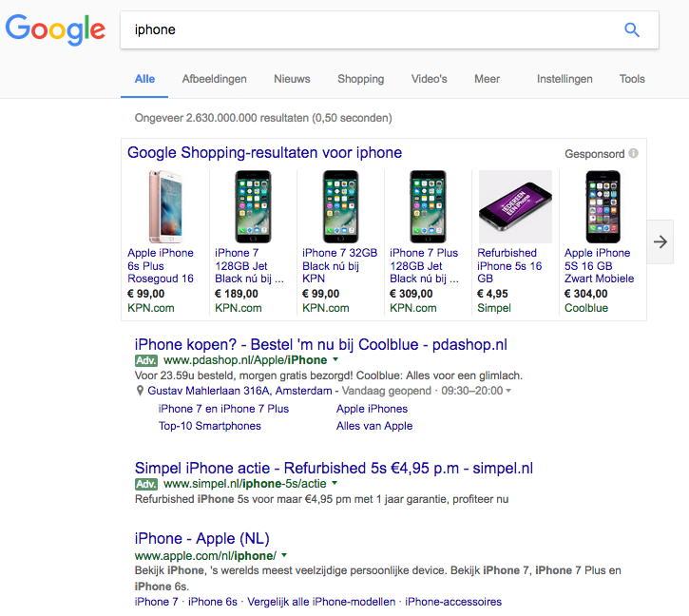Expand dropdown arrow next to apple.com URL
Viewport: 689px width, 616px height.
(284, 555)
